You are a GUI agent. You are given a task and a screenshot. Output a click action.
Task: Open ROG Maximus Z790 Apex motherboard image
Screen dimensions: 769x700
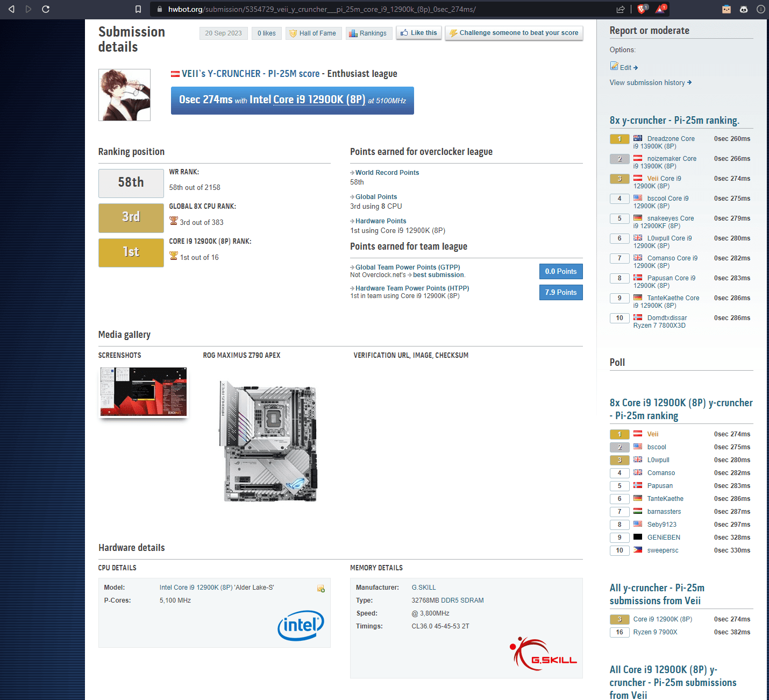pos(267,441)
